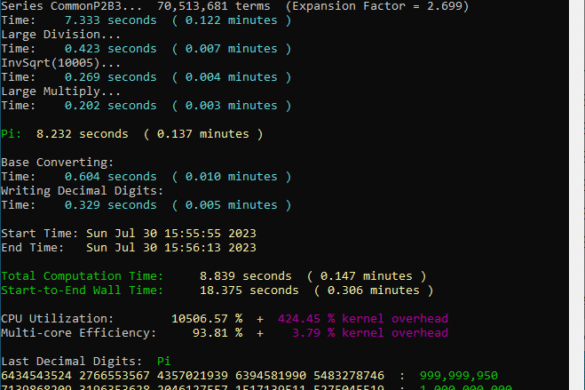
Task: Click the '18.375 seconds' wall time value
Action: tap(249, 290)
